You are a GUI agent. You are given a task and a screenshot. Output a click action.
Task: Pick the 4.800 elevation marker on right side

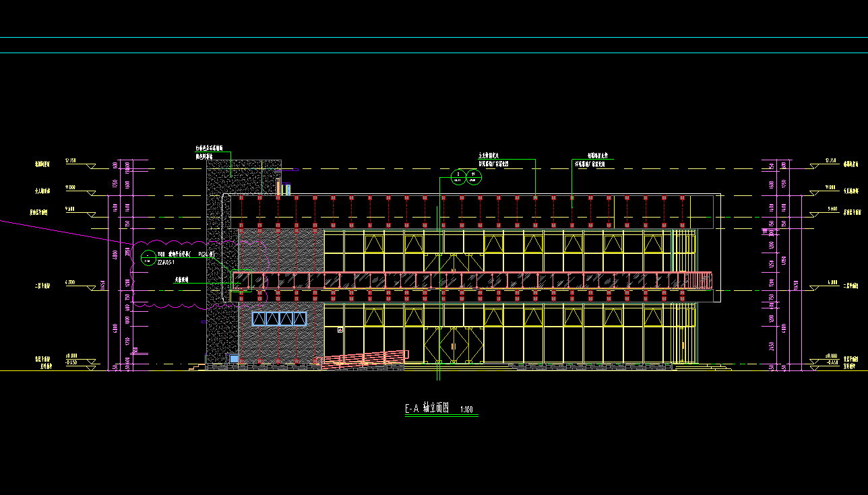pos(832,282)
